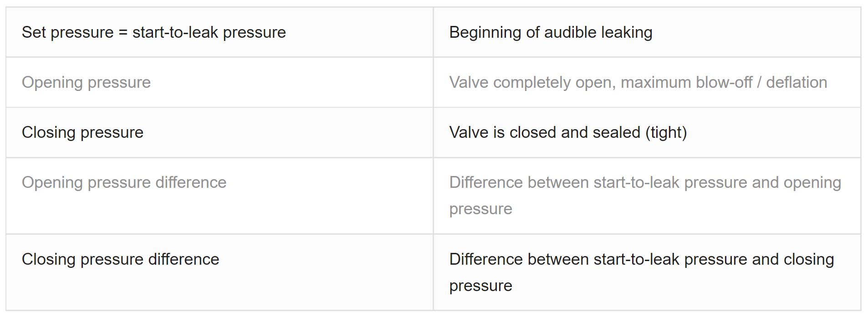Click the "Closing pressure difference" term cell
The image size is (868, 317).
point(220,272)
